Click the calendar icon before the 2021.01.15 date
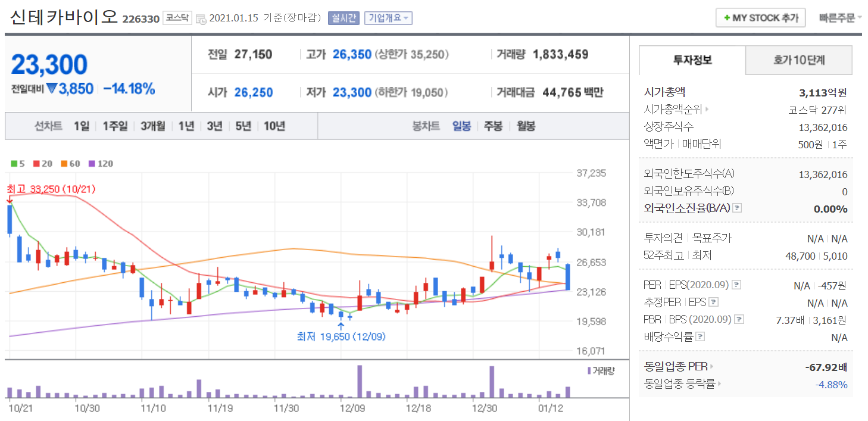Image resolution: width=868 pixels, height=421 pixels. pos(201,18)
